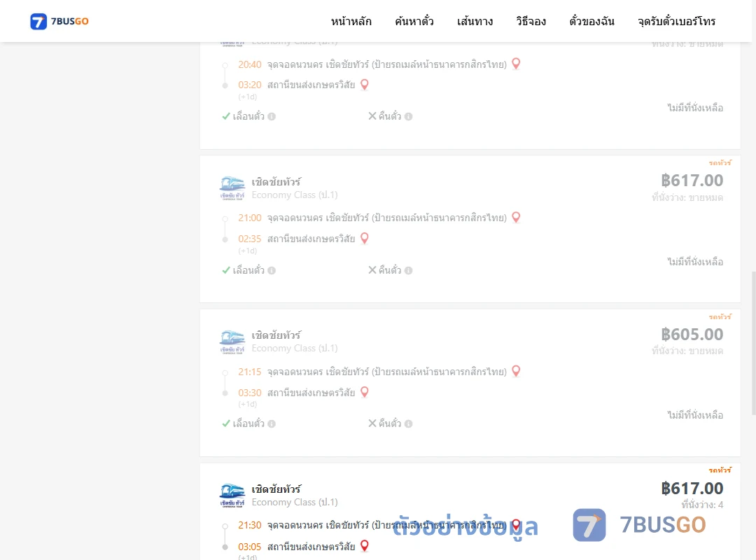Click the page vertical scrollbar thumb
This screenshot has height=560, width=756.
coord(754,343)
